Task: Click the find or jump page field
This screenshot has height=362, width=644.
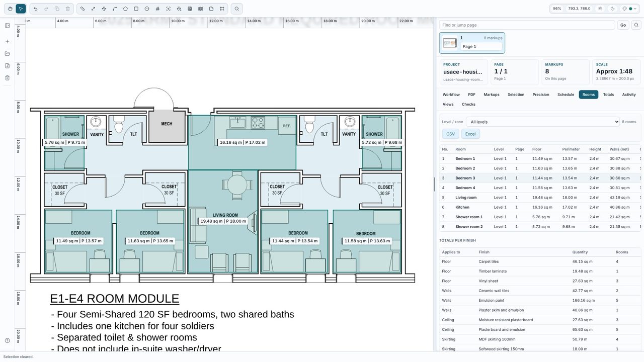Action: pos(527,25)
